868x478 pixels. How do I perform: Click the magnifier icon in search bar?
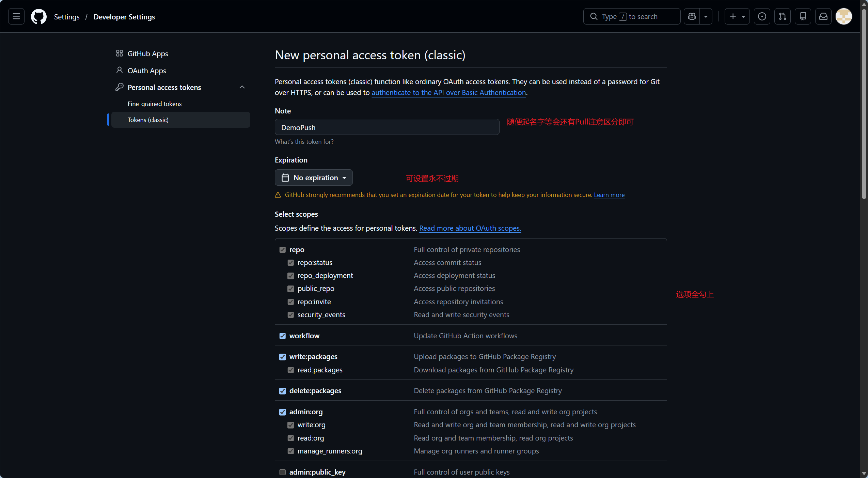point(594,16)
